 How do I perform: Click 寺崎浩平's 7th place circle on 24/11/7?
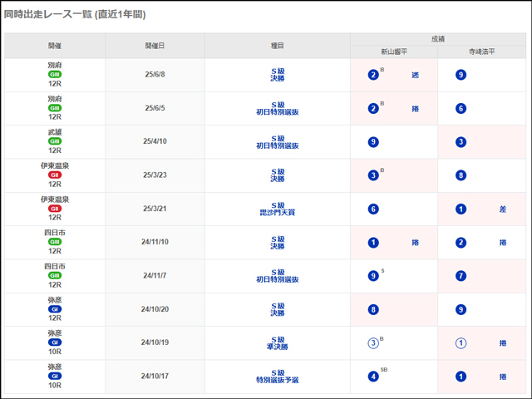coord(461,276)
